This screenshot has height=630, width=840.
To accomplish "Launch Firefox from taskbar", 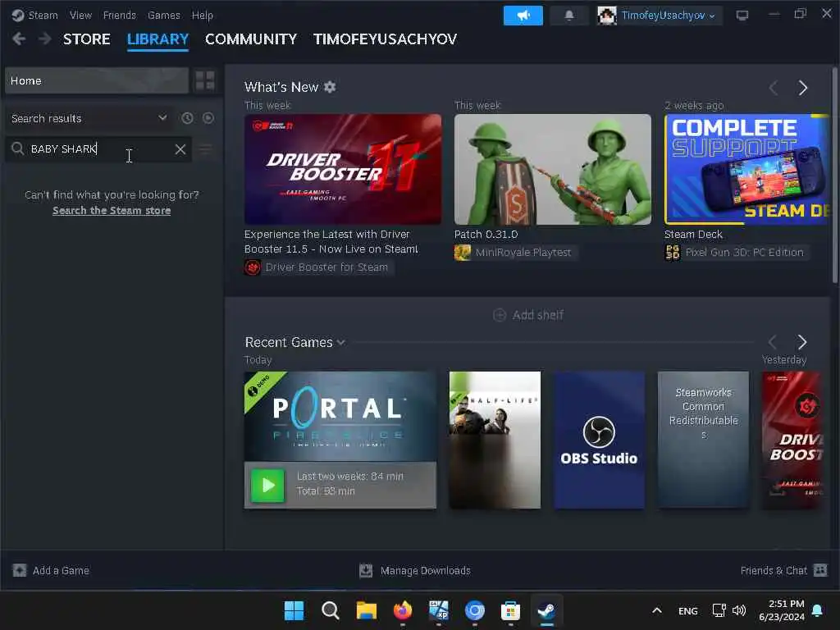I will (402, 610).
